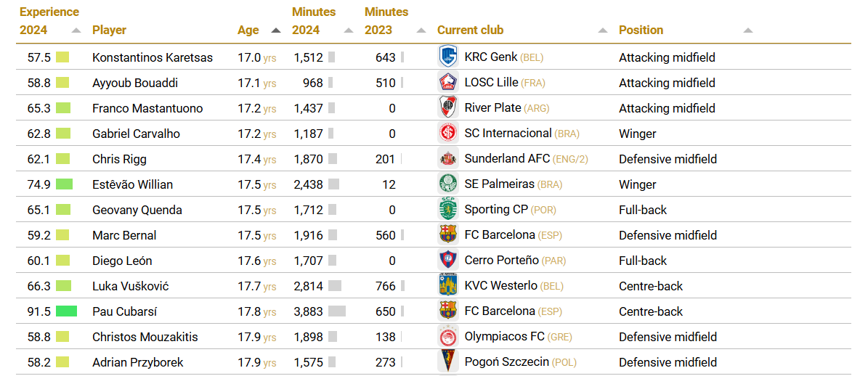868x376 pixels.
Task: Click the Player column header
Action: pyautogui.click(x=109, y=30)
